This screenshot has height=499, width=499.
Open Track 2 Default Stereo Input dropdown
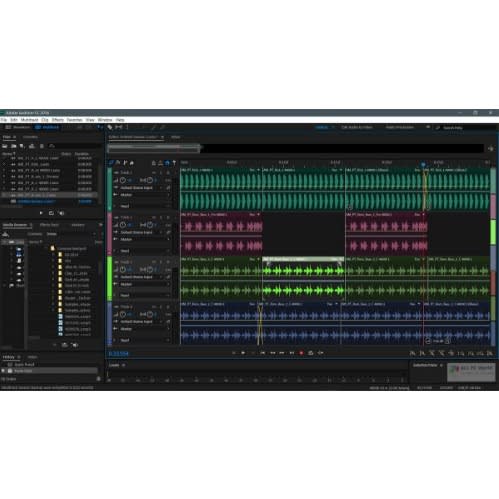[141, 232]
